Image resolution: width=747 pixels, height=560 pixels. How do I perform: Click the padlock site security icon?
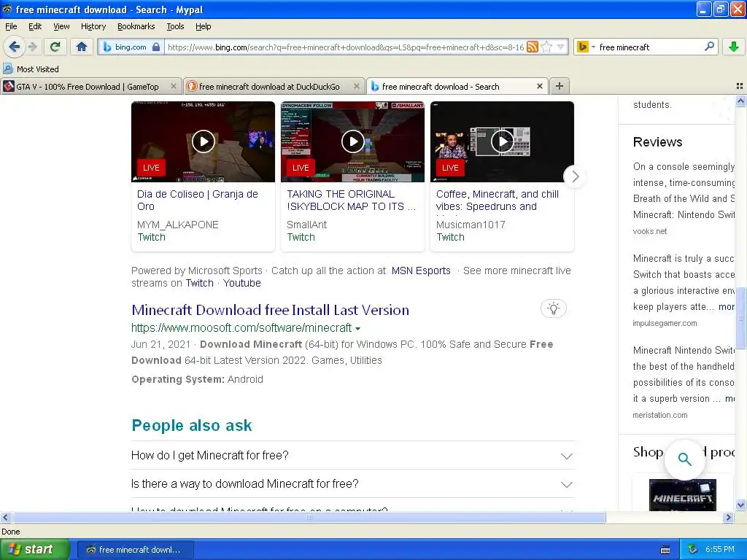point(156,47)
